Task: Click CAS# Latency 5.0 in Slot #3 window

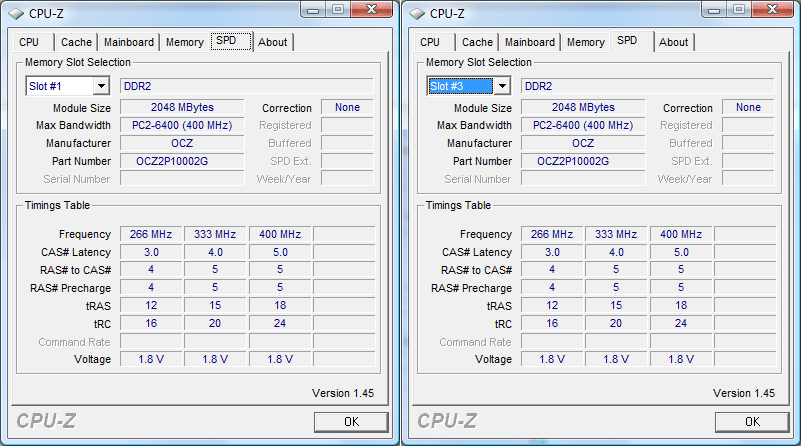Action: point(681,252)
